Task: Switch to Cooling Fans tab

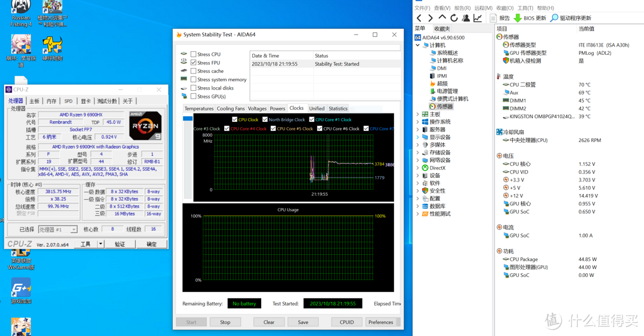Action: (230, 109)
